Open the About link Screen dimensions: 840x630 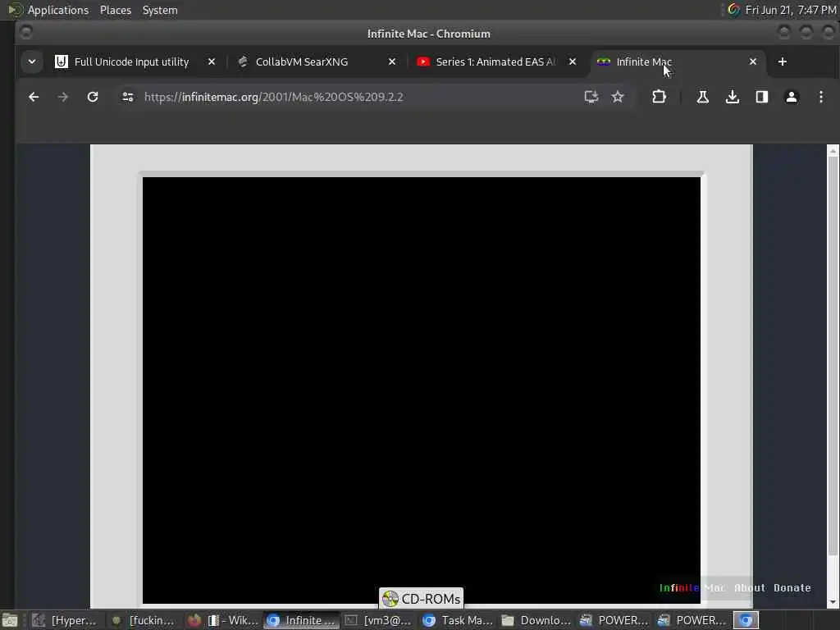(x=750, y=587)
